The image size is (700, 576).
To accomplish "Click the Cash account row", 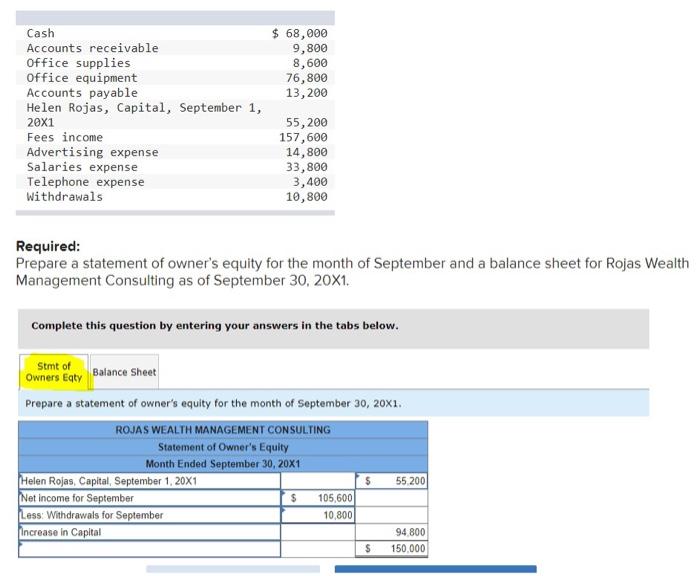I will (x=175, y=33).
